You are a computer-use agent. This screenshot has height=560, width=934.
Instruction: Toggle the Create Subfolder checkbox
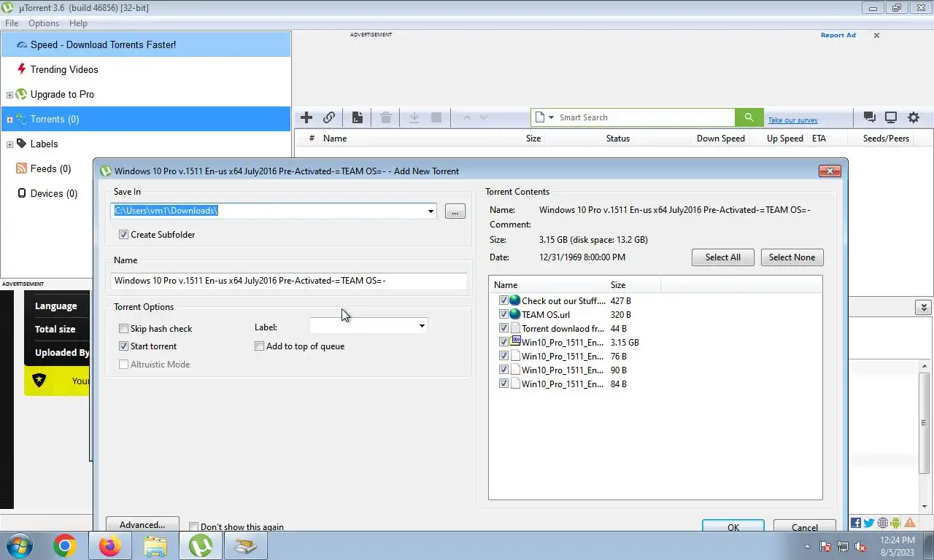tap(124, 235)
